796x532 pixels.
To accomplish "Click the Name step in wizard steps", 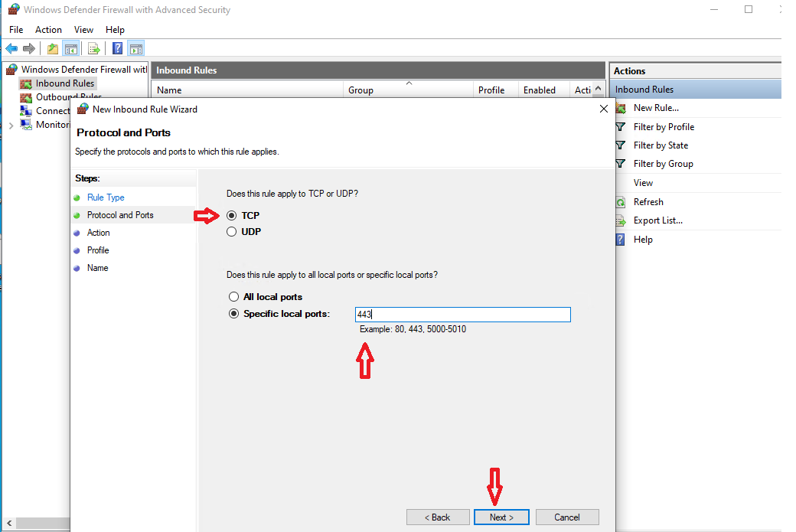I will (97, 268).
